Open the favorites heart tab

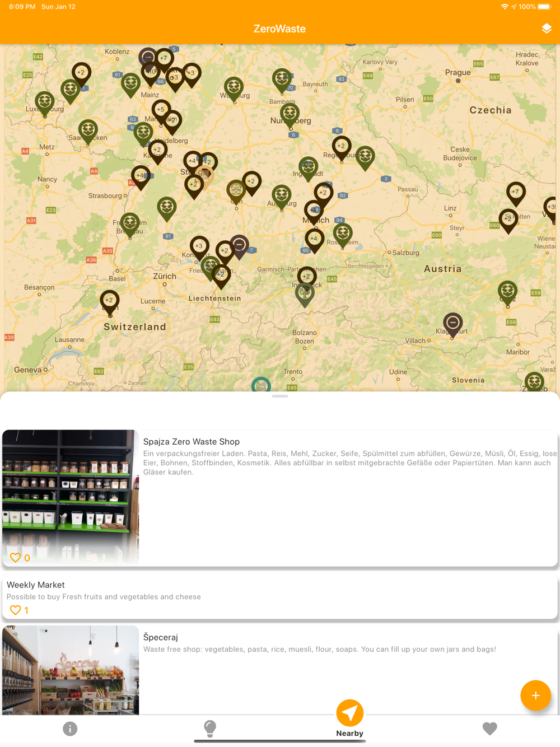(490, 729)
